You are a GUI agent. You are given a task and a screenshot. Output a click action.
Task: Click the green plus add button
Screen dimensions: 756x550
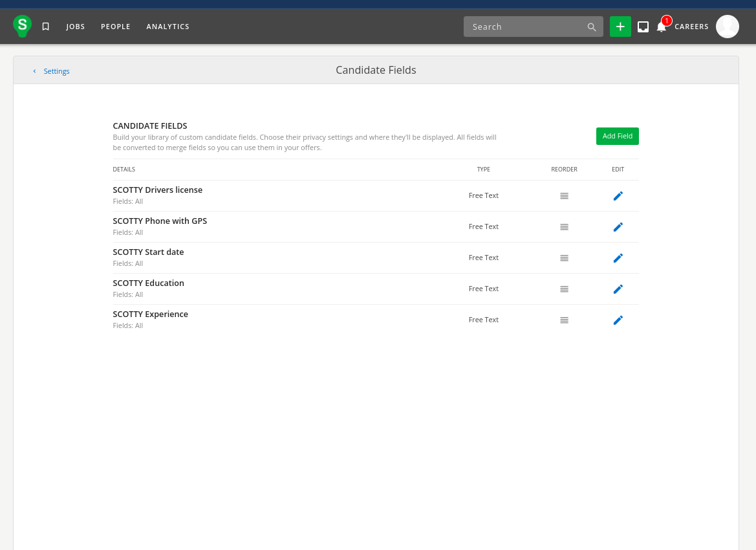click(620, 27)
